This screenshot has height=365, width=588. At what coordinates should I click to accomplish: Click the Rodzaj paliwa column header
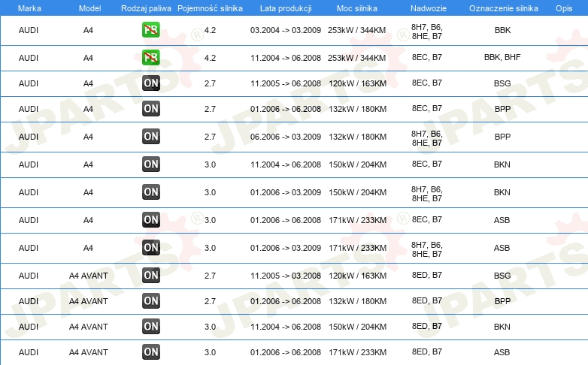(146, 8)
